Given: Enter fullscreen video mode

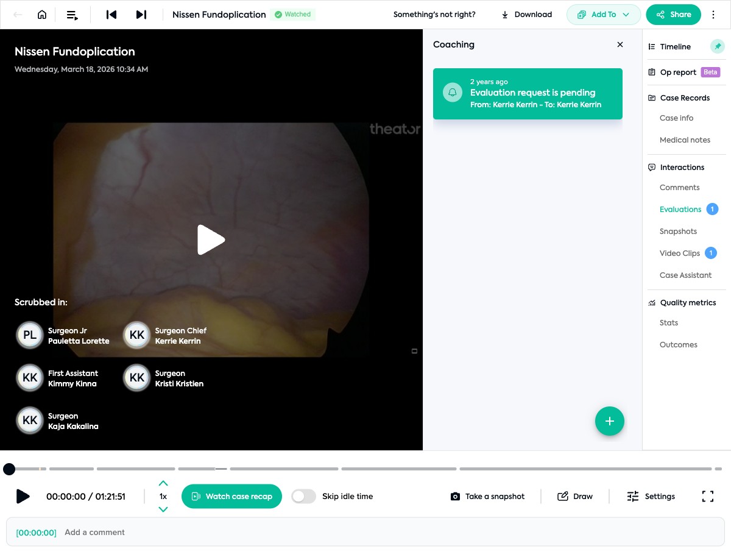Looking at the screenshot, I should (707, 496).
